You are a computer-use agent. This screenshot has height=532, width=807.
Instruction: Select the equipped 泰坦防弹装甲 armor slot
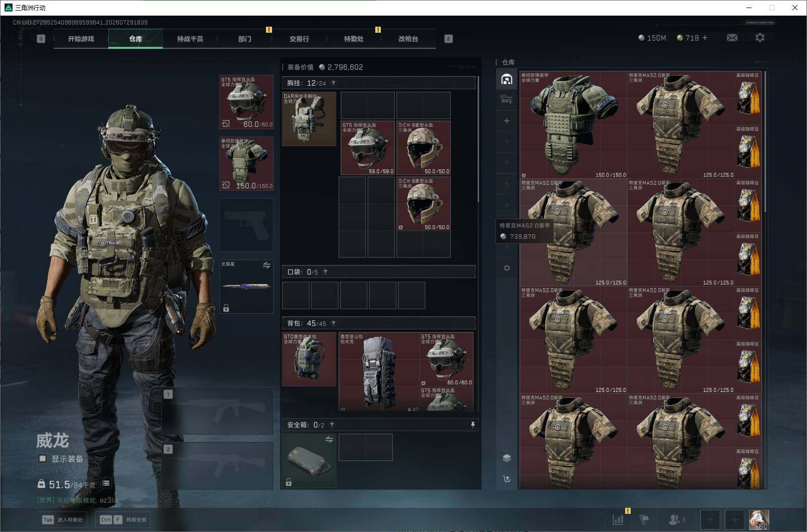pos(246,164)
